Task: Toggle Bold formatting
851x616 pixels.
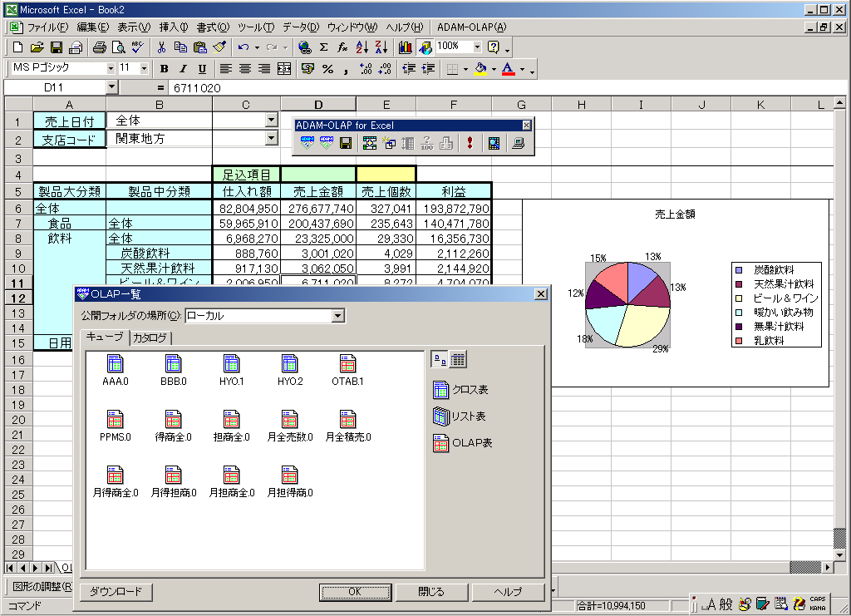Action: [164, 68]
